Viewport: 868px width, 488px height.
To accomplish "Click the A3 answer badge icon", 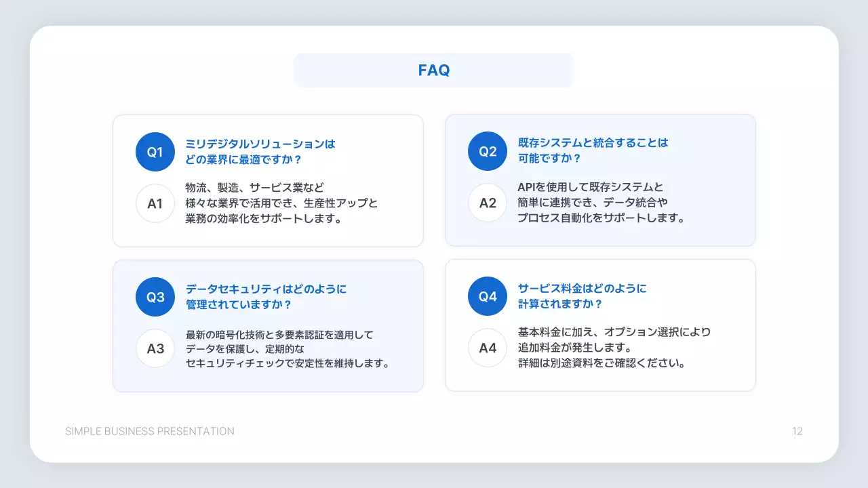I will pyautogui.click(x=155, y=348).
